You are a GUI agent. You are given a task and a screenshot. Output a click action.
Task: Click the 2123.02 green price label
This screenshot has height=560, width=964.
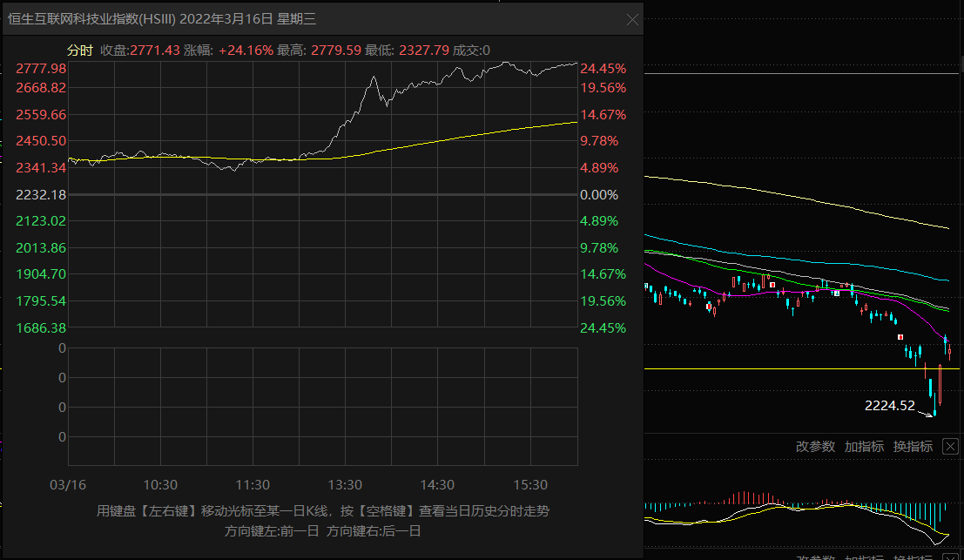point(41,221)
